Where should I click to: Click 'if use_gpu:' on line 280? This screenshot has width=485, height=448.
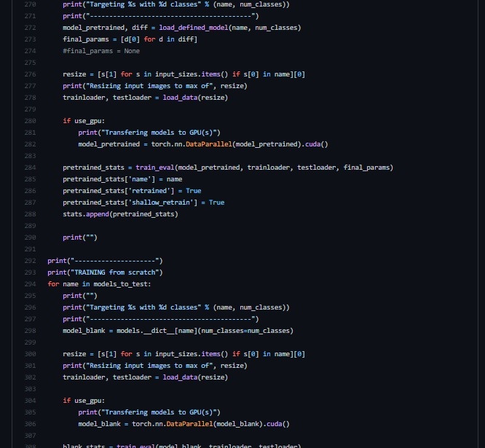(84, 121)
